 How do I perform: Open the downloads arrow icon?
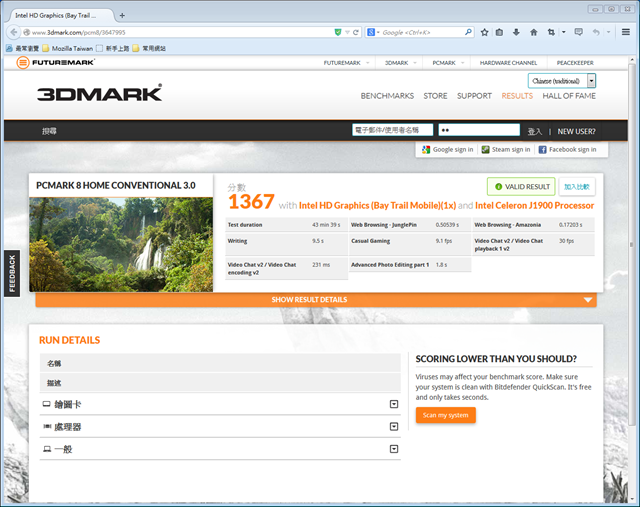pyautogui.click(x=516, y=32)
